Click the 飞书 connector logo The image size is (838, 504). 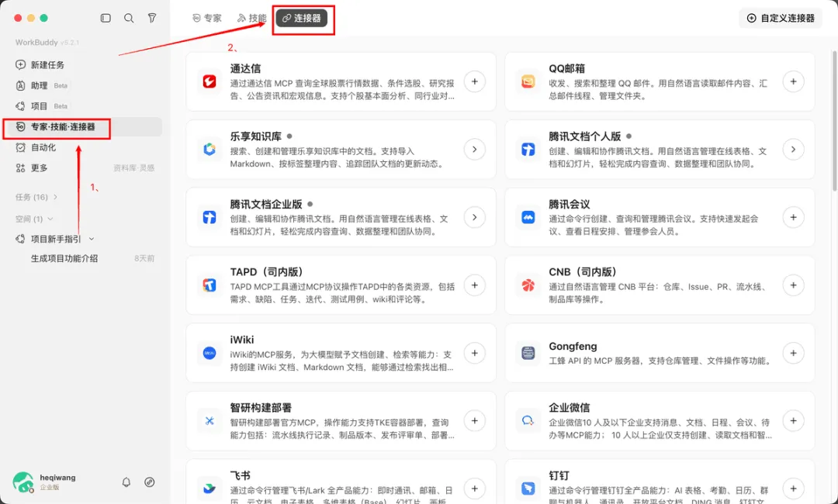[209, 488]
